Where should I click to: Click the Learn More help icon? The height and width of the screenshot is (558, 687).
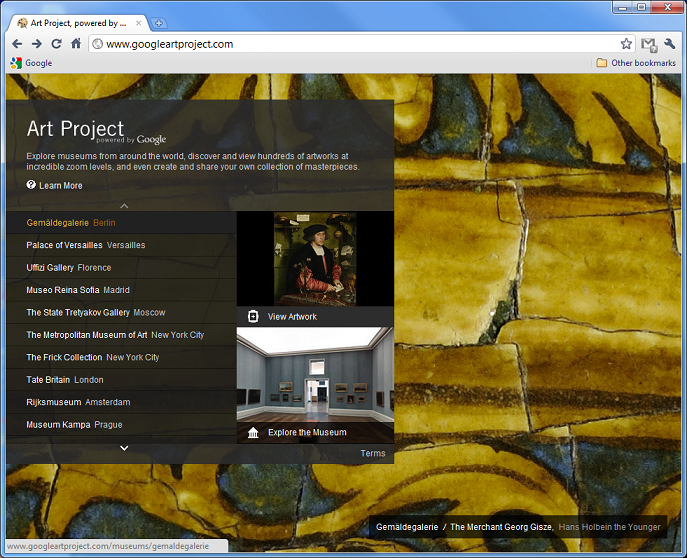pyautogui.click(x=31, y=185)
